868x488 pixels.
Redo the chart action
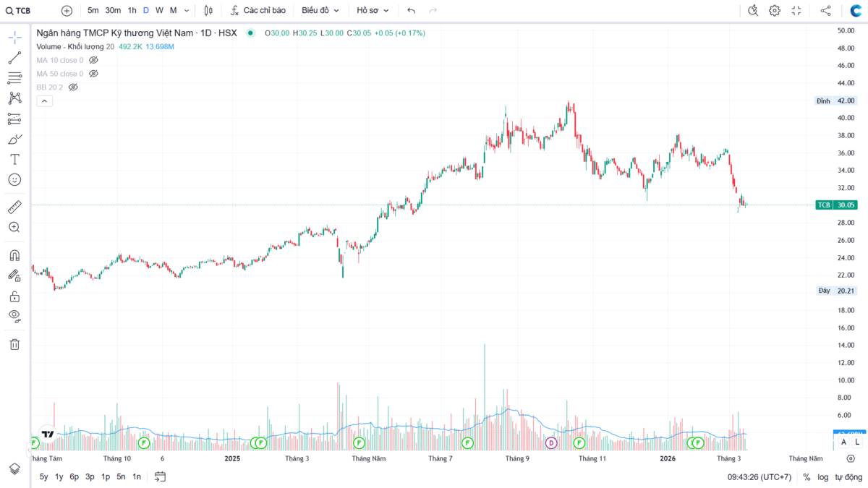point(433,11)
